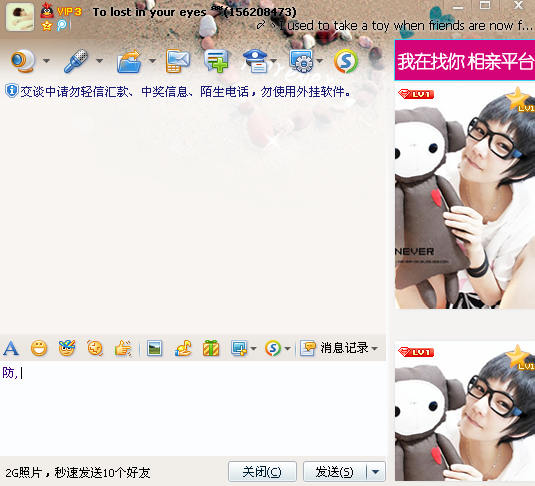This screenshot has height=486, width=535.
Task: Click the blue P badge icon
Action: 62,25
